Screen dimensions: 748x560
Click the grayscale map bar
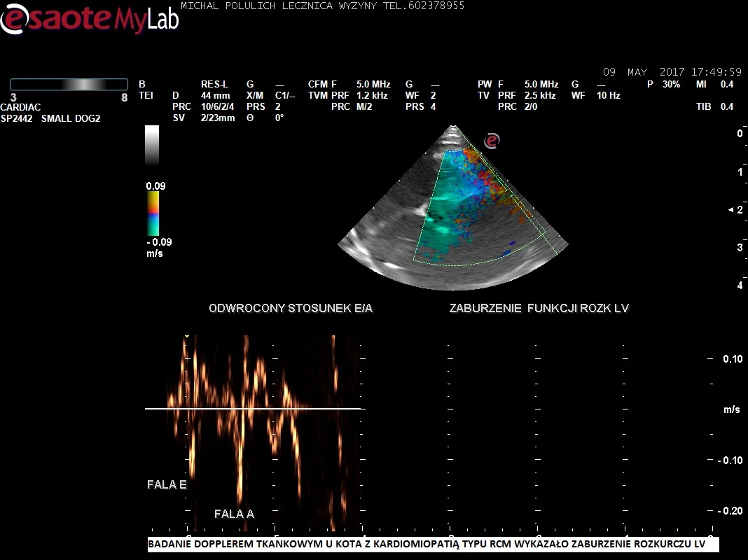(x=152, y=145)
